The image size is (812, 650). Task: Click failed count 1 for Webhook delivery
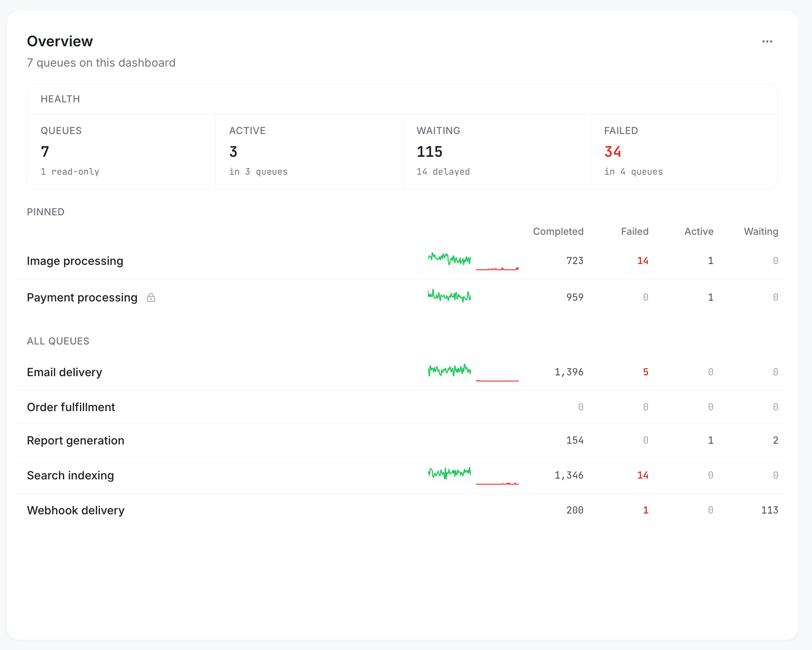(x=646, y=510)
